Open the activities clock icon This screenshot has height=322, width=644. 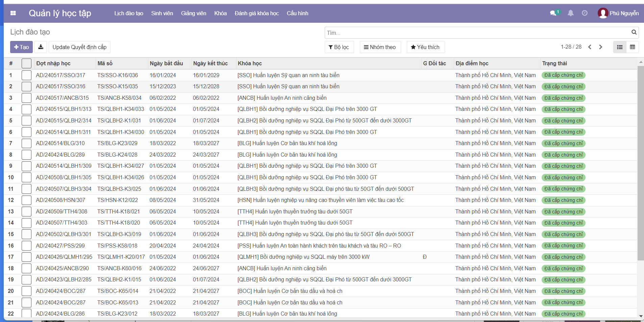(x=585, y=13)
